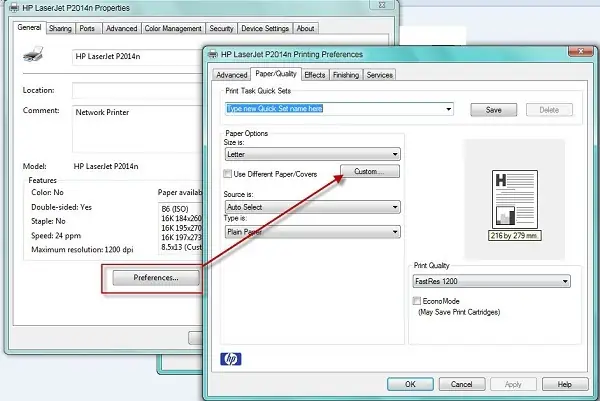Click the page preview thumbnail
Viewport: 600px width, 401px height.
515,200
